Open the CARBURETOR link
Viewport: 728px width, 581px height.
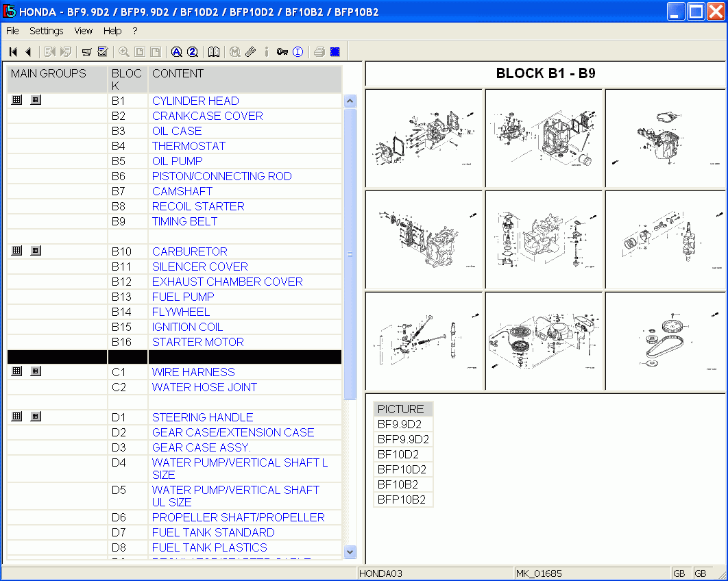pos(190,251)
